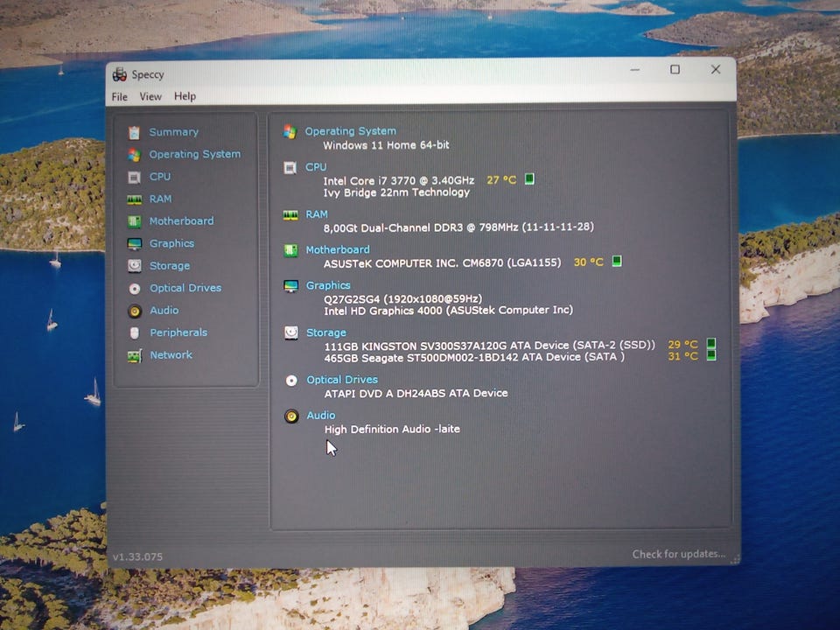Click the Storage heading link in summary
Screen dimensions: 840x630
(326, 332)
